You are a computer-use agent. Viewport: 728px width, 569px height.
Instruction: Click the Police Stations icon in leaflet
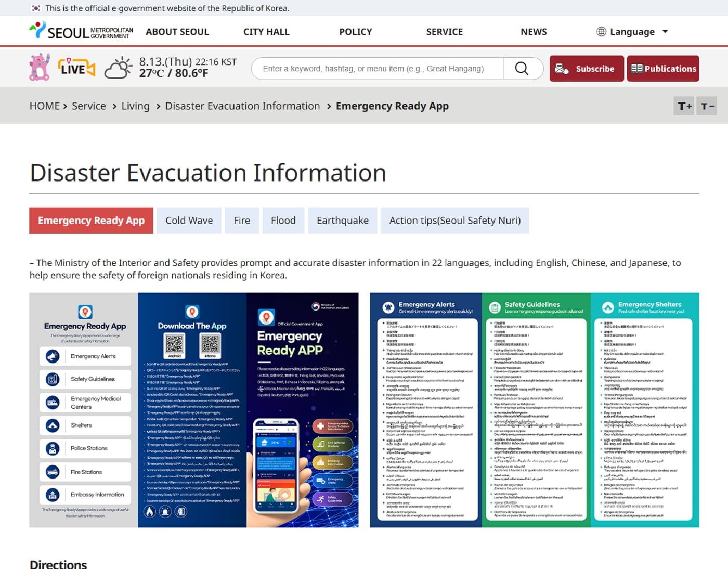53,448
